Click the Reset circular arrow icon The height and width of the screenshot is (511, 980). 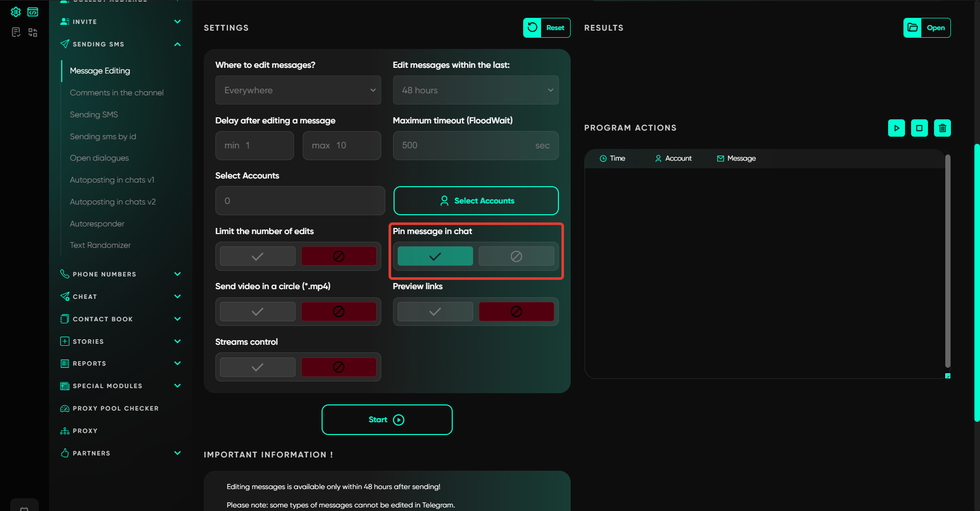coord(532,28)
